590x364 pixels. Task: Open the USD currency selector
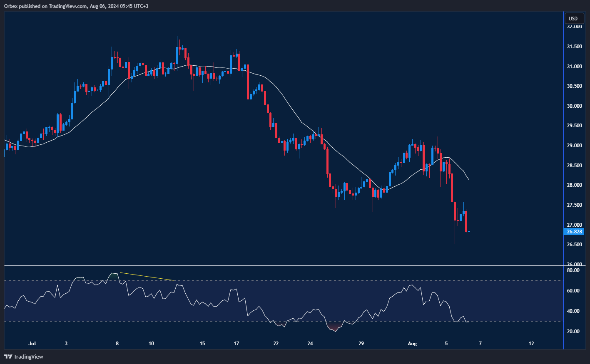(573, 18)
